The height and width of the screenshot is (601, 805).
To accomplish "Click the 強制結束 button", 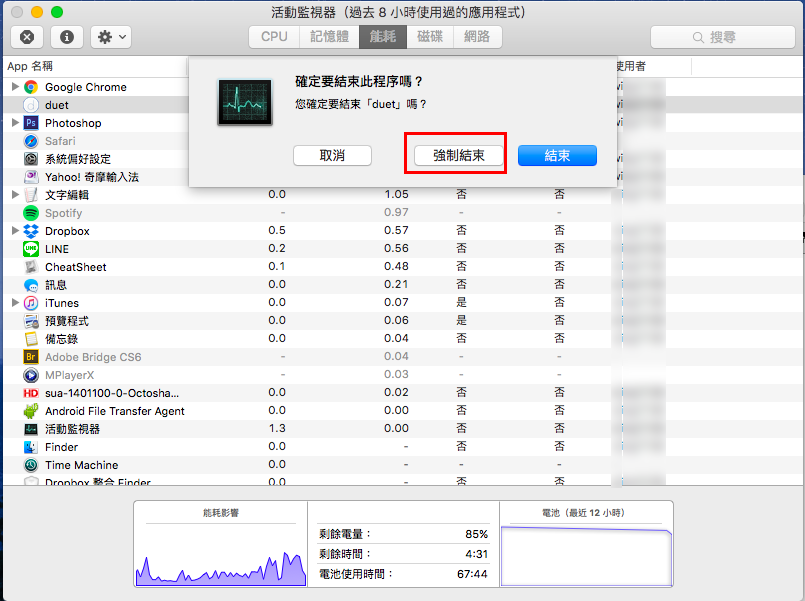I will 458,156.
